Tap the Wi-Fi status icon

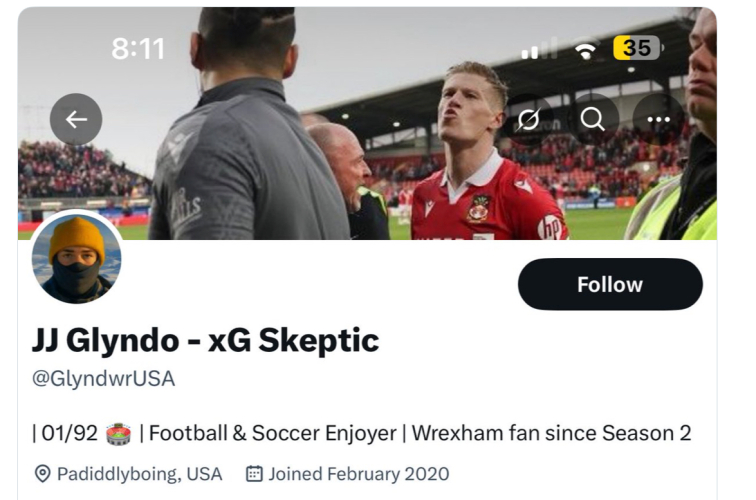coord(585,49)
